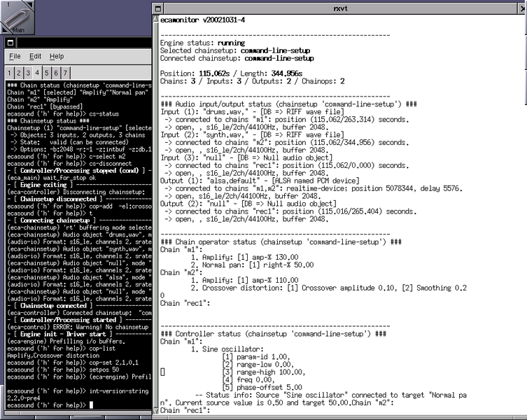This screenshot has height=420, width=527.
Task: Click Input (3) "null" line
Action: 246,157
